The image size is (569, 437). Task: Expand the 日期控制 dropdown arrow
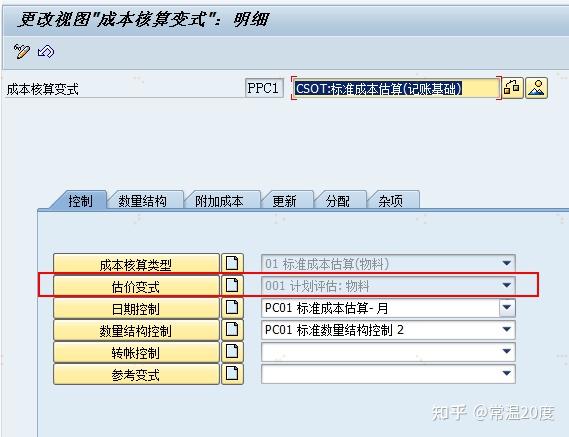(x=507, y=308)
